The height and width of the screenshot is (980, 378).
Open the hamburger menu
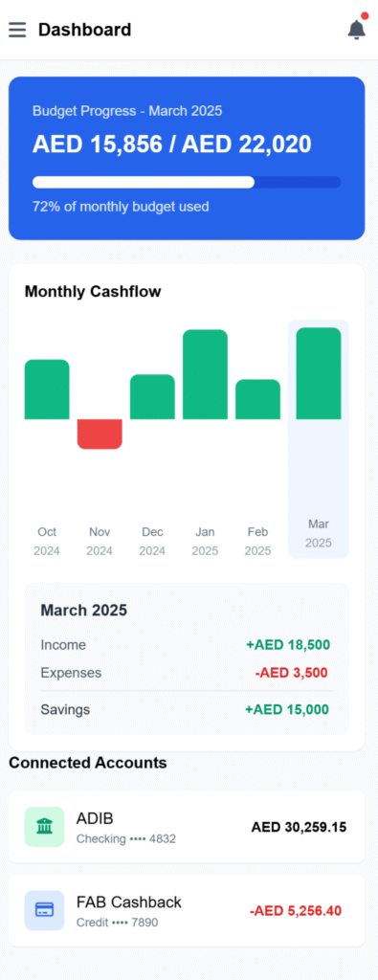point(17,30)
